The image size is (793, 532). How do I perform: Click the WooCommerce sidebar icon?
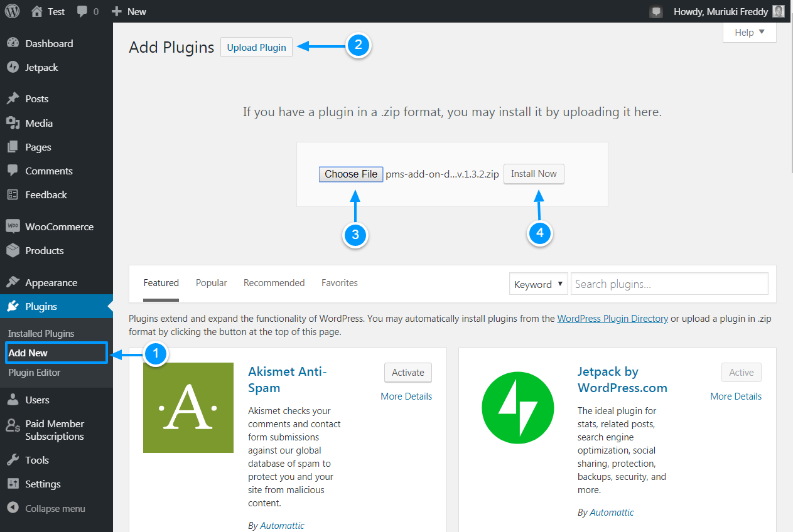click(13, 226)
